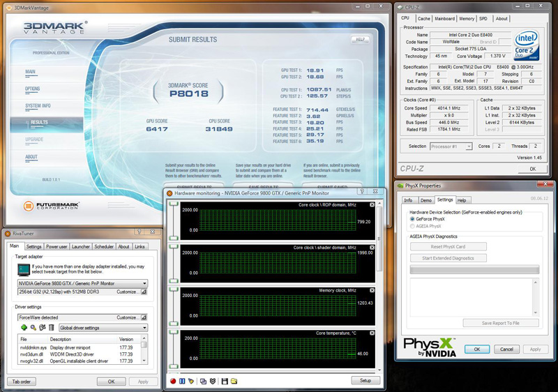Open MAIN in 3DMark Vantage sidebar
558x392 pixels.
click(x=30, y=72)
